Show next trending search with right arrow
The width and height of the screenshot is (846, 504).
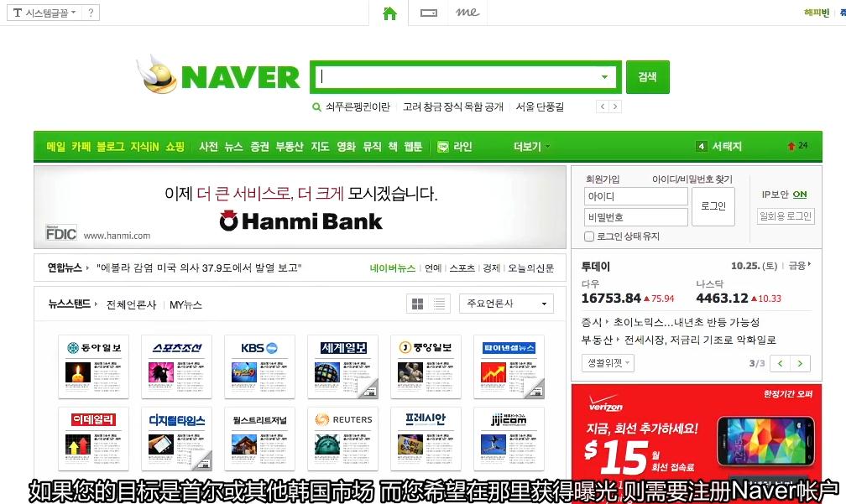pyautogui.click(x=614, y=107)
